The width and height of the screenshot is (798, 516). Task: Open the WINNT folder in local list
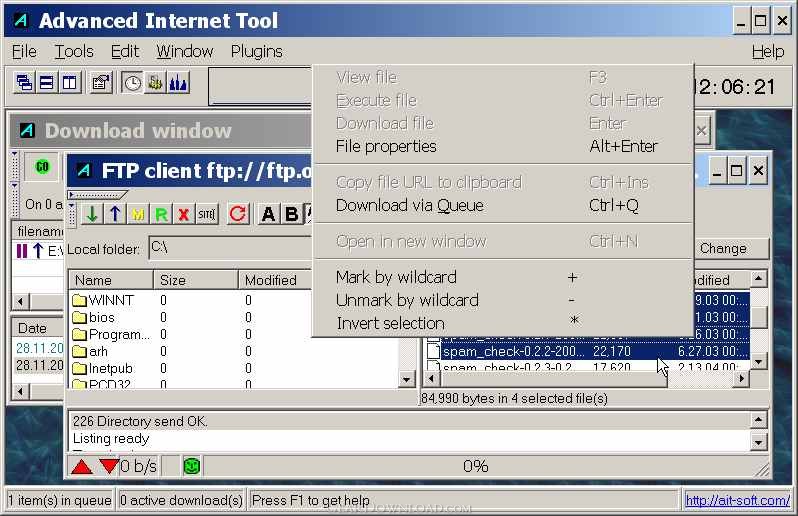click(110, 300)
